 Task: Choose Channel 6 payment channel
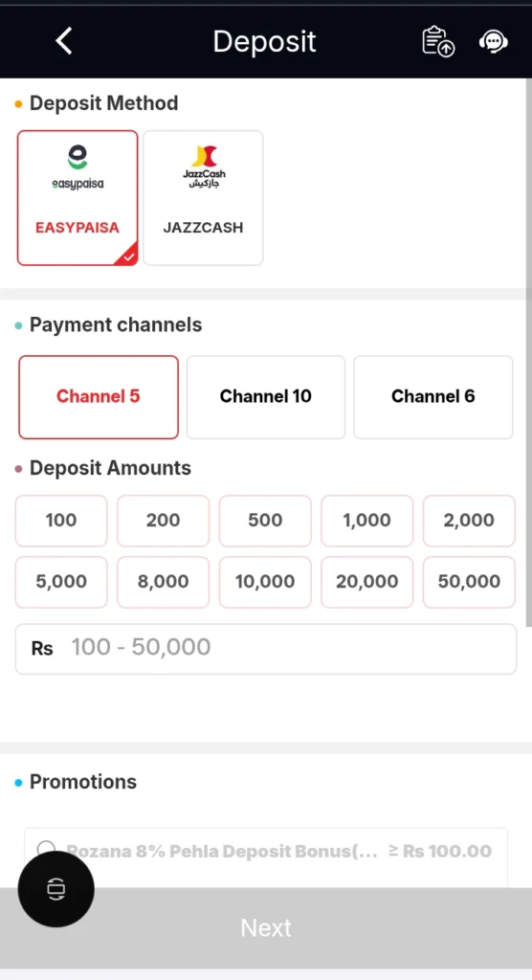click(x=433, y=397)
